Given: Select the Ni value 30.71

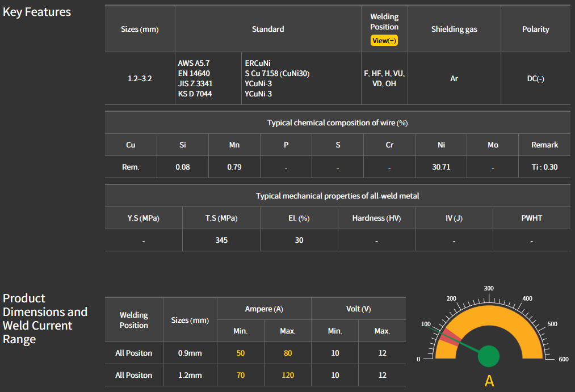Looking at the screenshot, I should (441, 167).
